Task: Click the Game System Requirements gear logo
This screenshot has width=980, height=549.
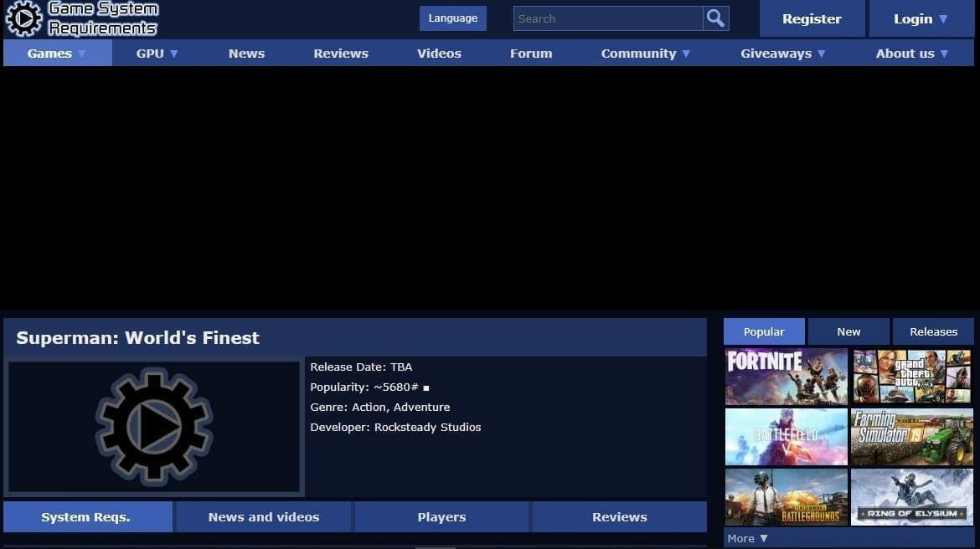Action: pyautogui.click(x=23, y=18)
